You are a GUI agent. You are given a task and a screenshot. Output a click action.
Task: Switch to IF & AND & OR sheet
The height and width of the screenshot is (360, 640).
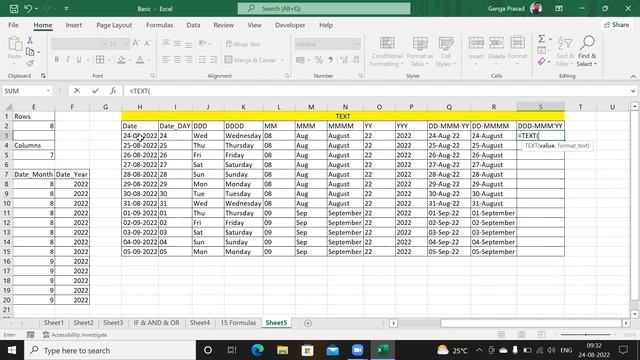click(156, 323)
